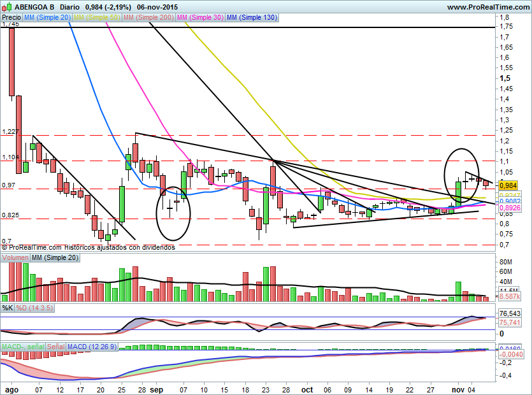Select the MM (Simple 20) legend label
The height and width of the screenshot is (395, 532).
pyautogui.click(x=47, y=18)
